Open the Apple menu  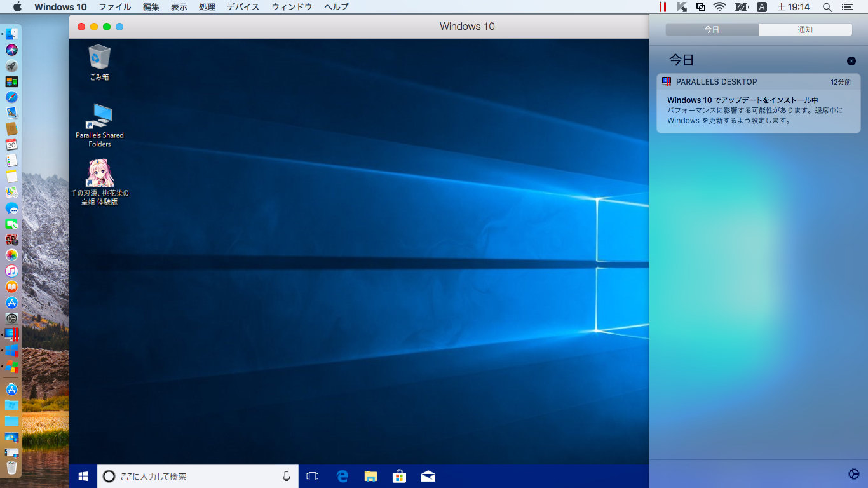point(17,7)
